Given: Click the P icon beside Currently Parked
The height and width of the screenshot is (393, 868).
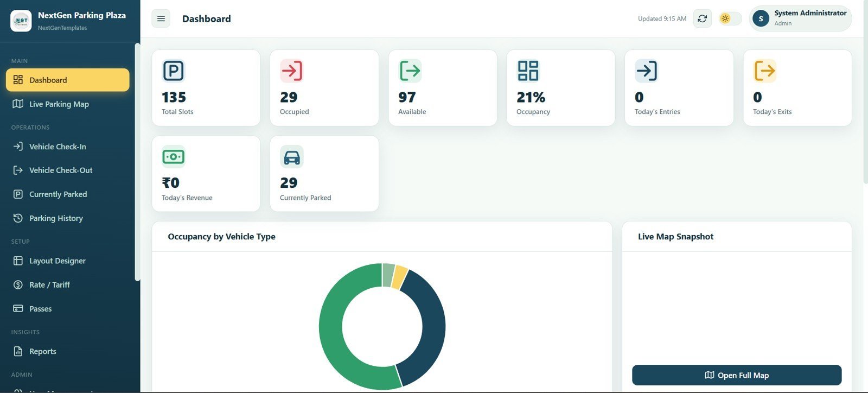Looking at the screenshot, I should [18, 194].
